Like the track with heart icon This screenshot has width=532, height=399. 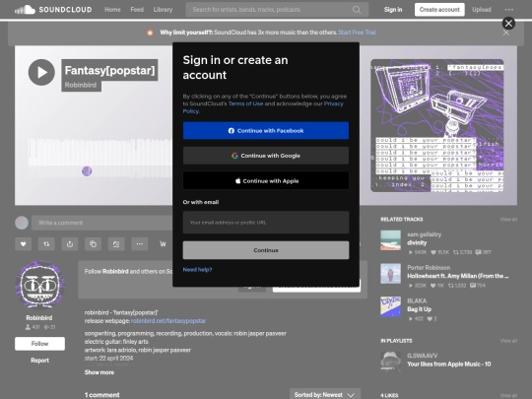(23, 244)
